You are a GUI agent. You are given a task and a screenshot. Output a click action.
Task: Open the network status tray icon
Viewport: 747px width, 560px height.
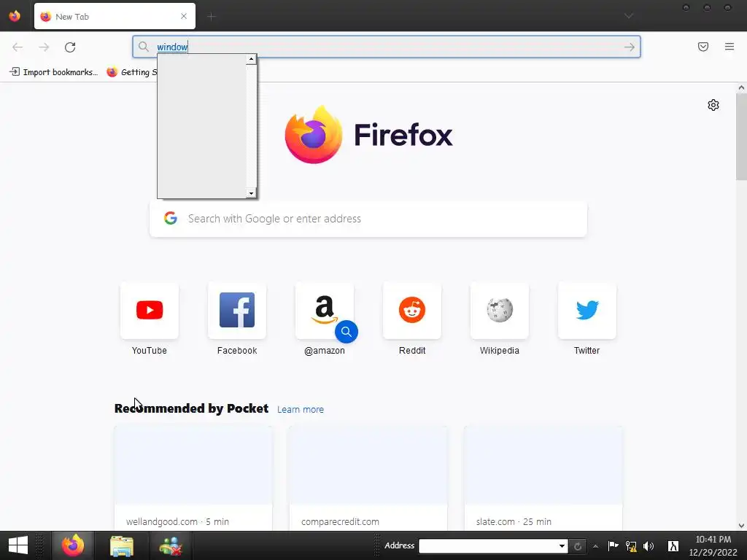point(631,546)
